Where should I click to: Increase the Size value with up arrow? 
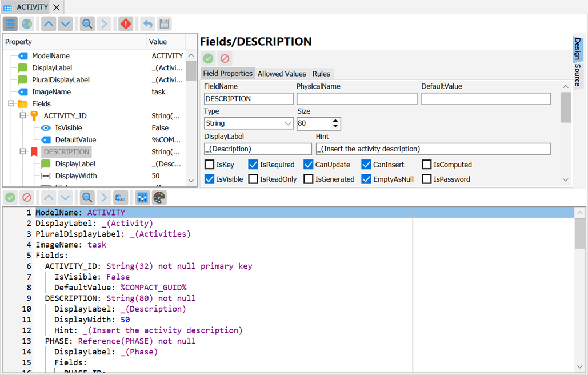[x=335, y=121]
